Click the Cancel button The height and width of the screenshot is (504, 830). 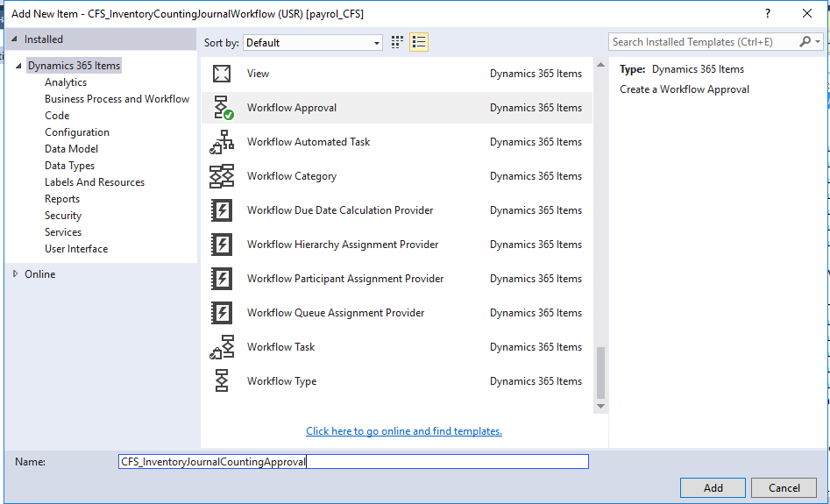pos(784,488)
